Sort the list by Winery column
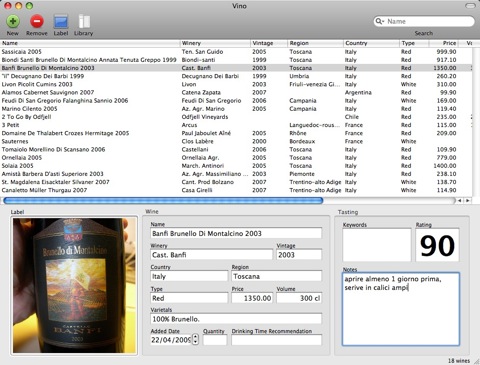Screen dimensions: 480x365 (215, 43)
